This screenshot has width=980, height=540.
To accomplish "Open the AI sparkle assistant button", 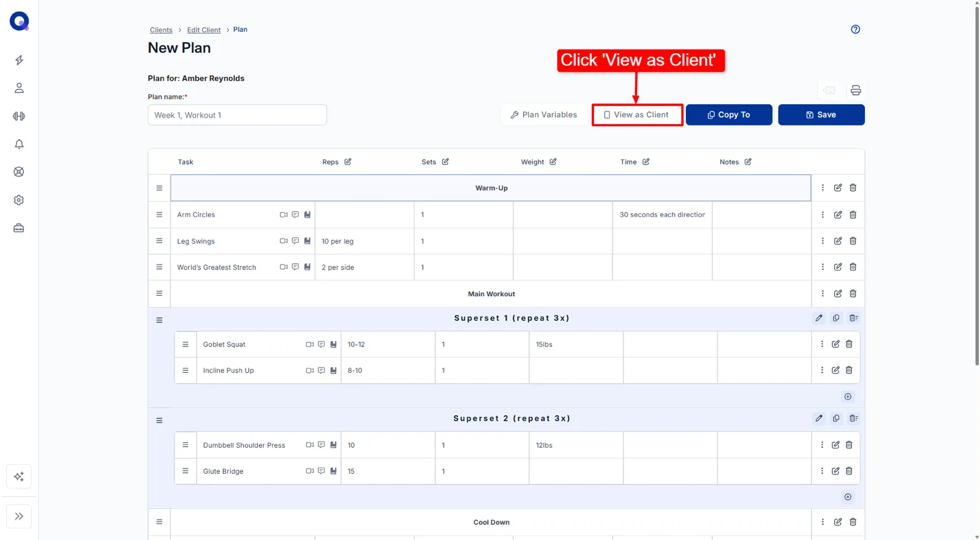I will coord(19,476).
